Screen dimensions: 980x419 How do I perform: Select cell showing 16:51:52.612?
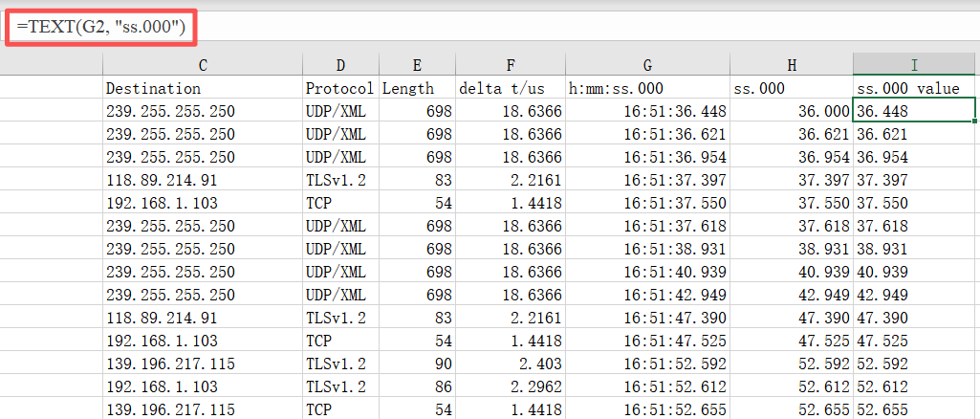(x=647, y=386)
